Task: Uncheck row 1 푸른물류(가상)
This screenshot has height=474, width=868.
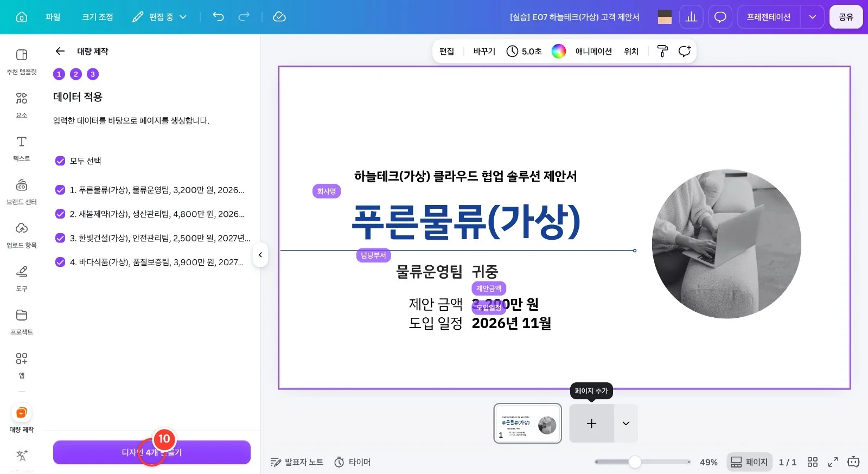Action: tap(60, 190)
